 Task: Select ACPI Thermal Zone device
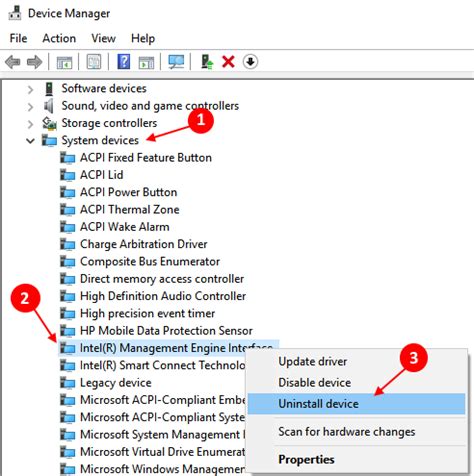130,210
